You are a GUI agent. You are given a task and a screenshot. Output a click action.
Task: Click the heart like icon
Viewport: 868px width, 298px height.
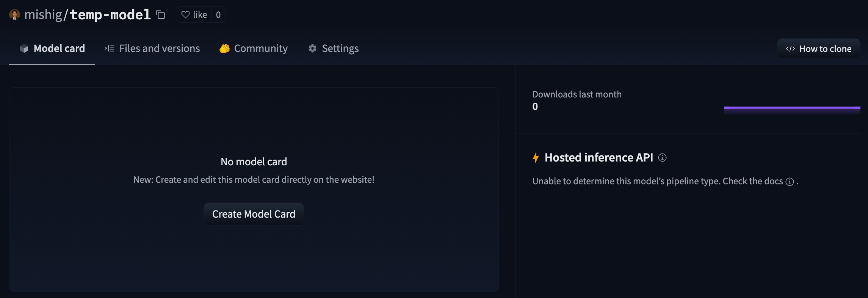tap(185, 15)
